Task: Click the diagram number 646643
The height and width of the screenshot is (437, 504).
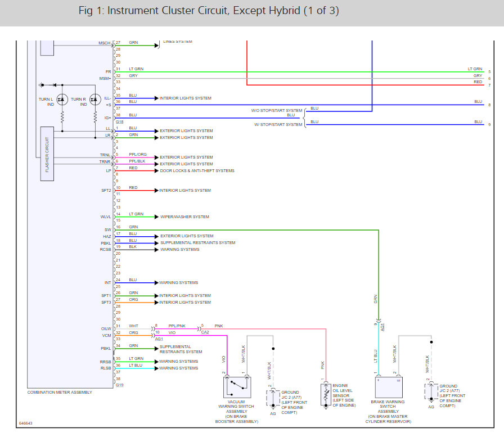Action: (25, 423)
